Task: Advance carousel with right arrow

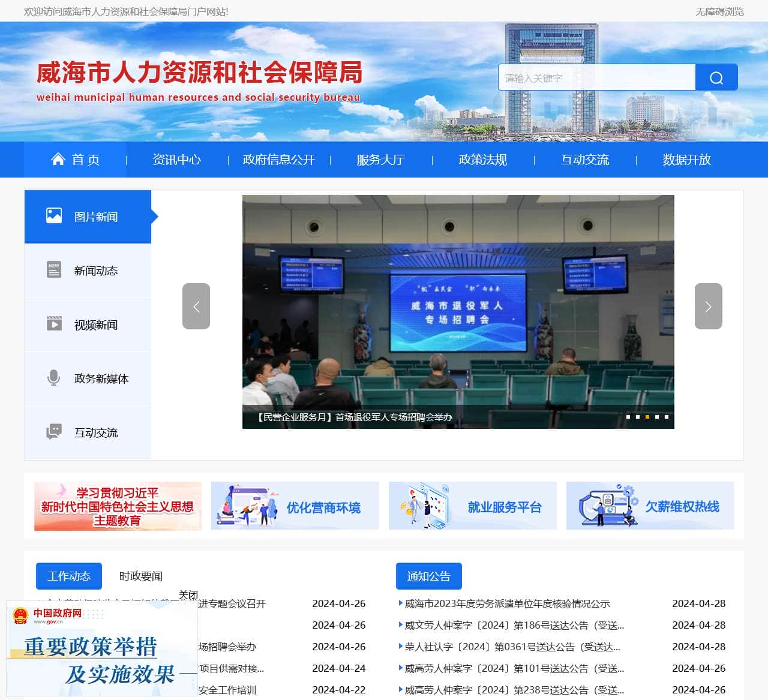Action: coord(709,307)
